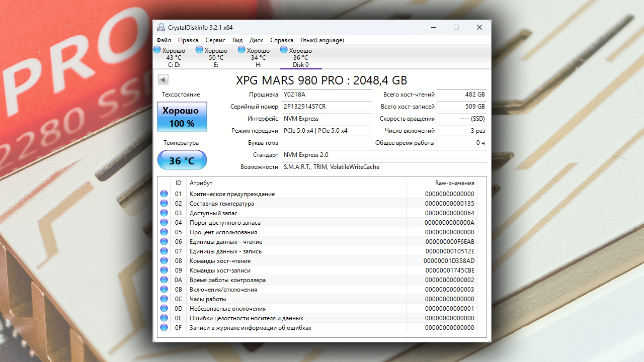The image size is (644, 362).
Task: Click status orb next to attribute 0A
Action: coord(164,280)
